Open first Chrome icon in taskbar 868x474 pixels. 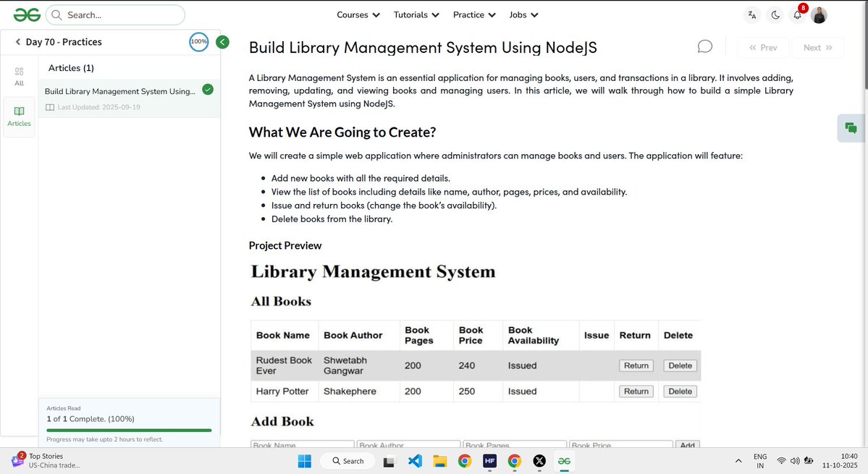[x=465, y=461]
